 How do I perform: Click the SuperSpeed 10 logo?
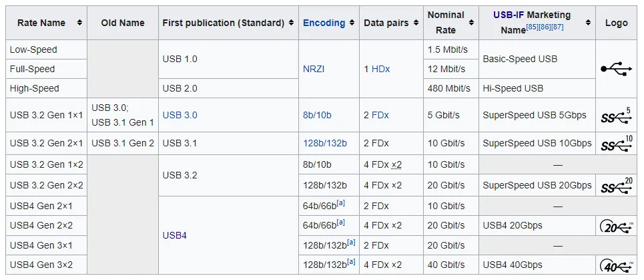(x=616, y=144)
